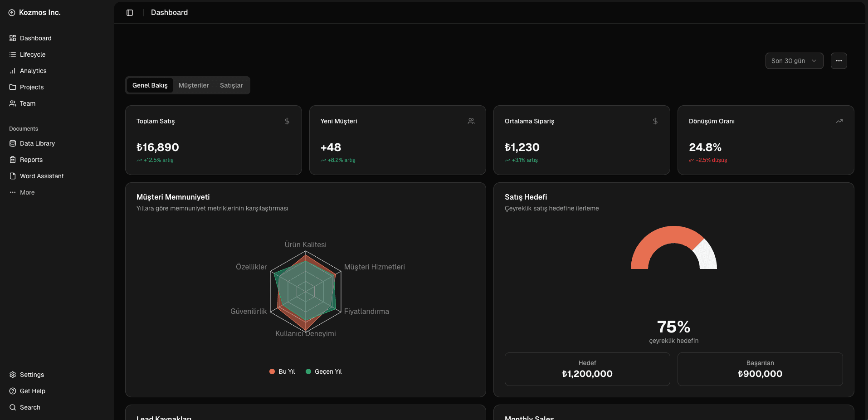Switch to the Satışlar tab

(x=231, y=85)
